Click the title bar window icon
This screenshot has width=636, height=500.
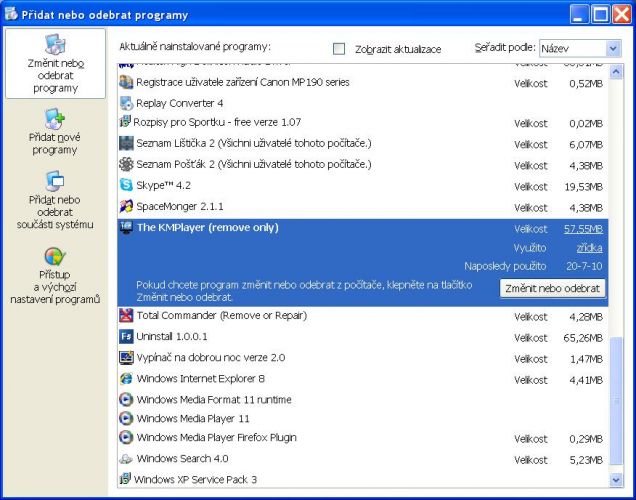(11, 13)
